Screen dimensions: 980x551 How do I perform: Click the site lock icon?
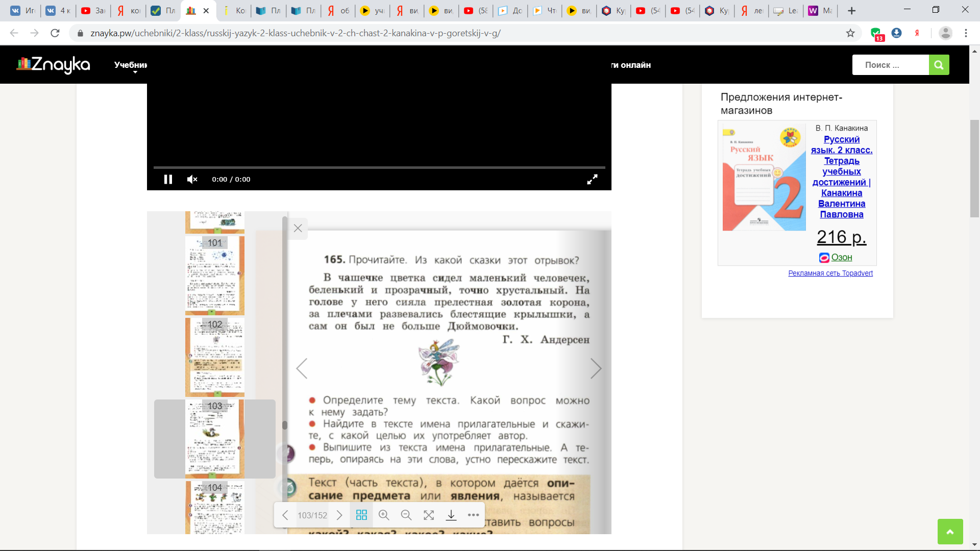[80, 33]
